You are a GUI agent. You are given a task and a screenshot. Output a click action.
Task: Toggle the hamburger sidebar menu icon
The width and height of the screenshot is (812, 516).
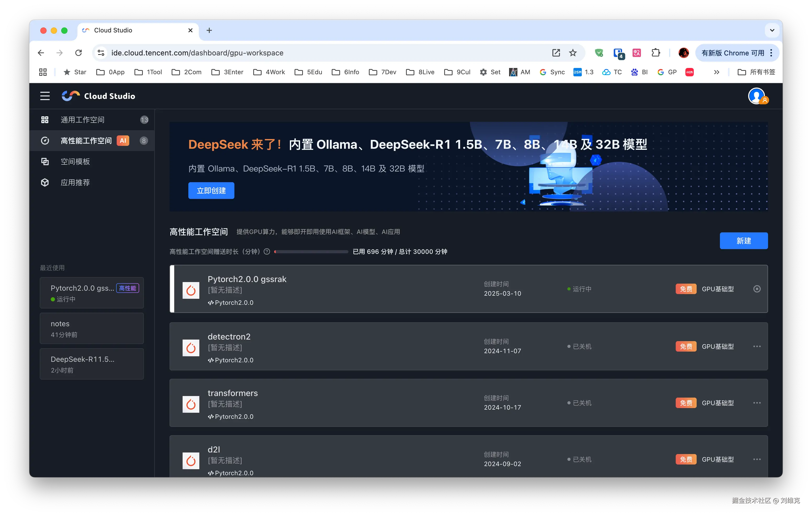tap(45, 96)
